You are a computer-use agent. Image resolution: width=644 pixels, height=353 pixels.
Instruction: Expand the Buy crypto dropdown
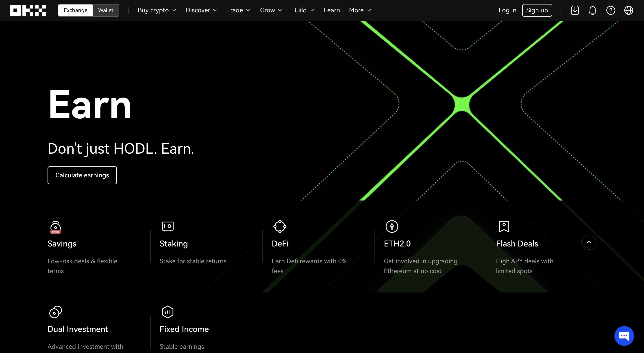[x=157, y=10]
